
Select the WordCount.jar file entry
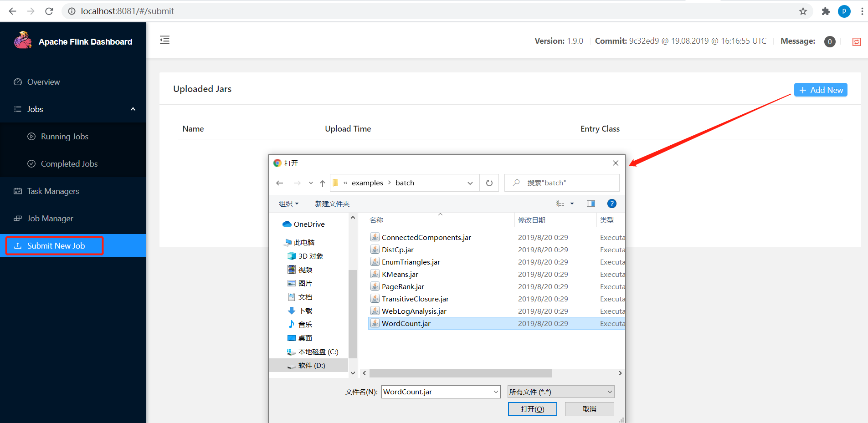(x=406, y=323)
